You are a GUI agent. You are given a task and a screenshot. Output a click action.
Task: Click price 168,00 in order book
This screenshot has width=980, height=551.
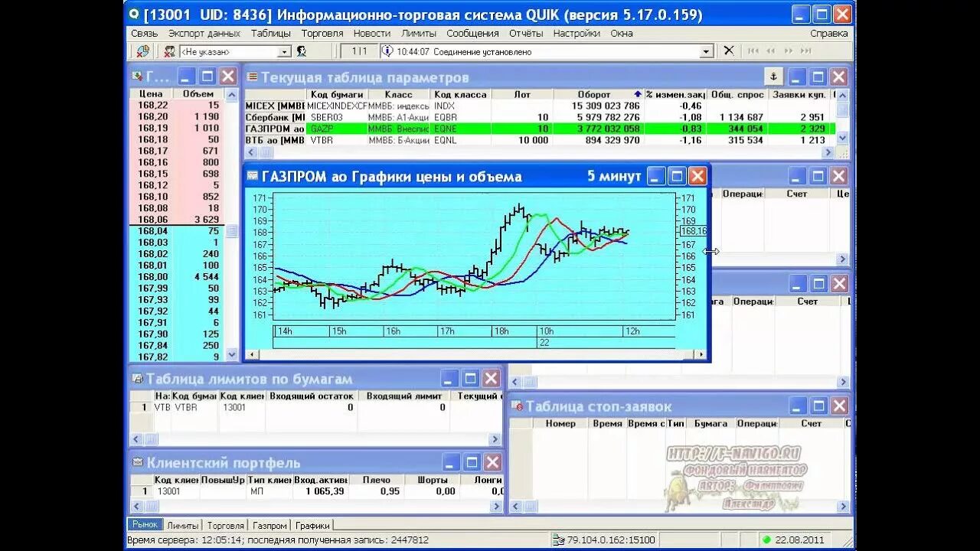tap(153, 277)
